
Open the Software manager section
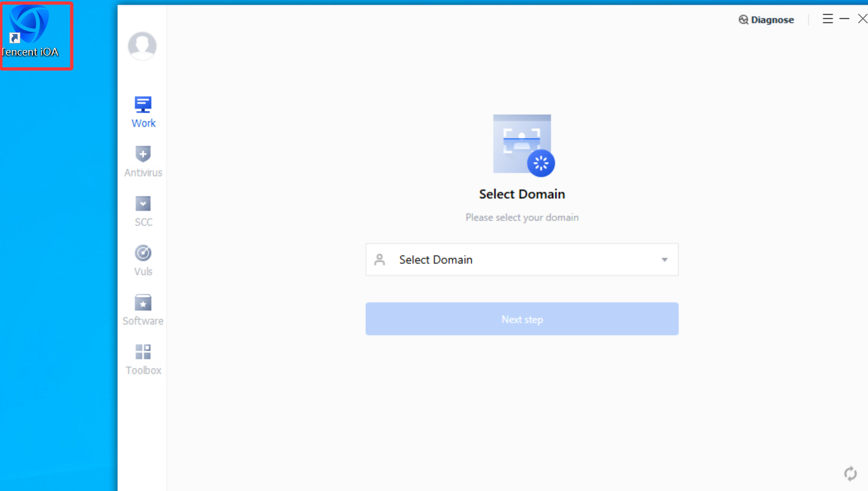tap(143, 310)
